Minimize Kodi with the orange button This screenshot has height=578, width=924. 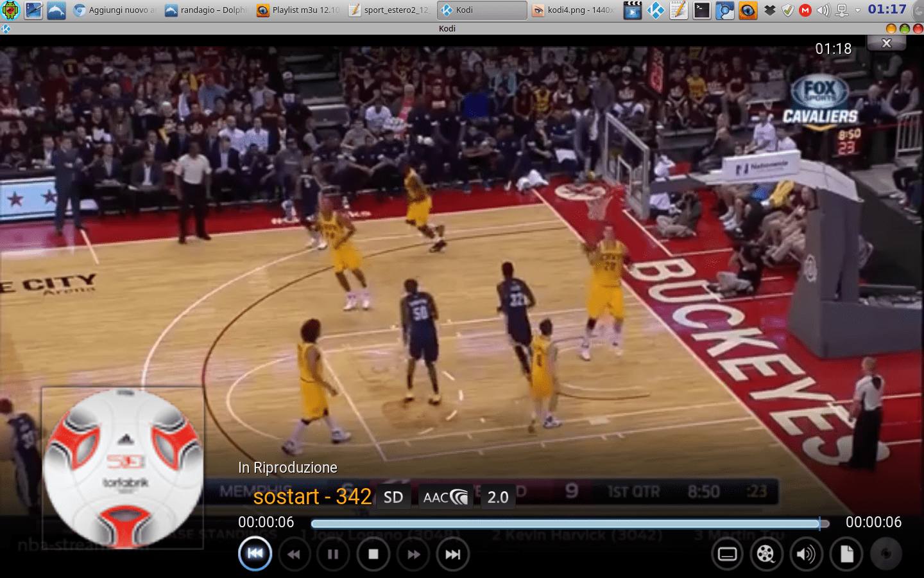point(891,28)
